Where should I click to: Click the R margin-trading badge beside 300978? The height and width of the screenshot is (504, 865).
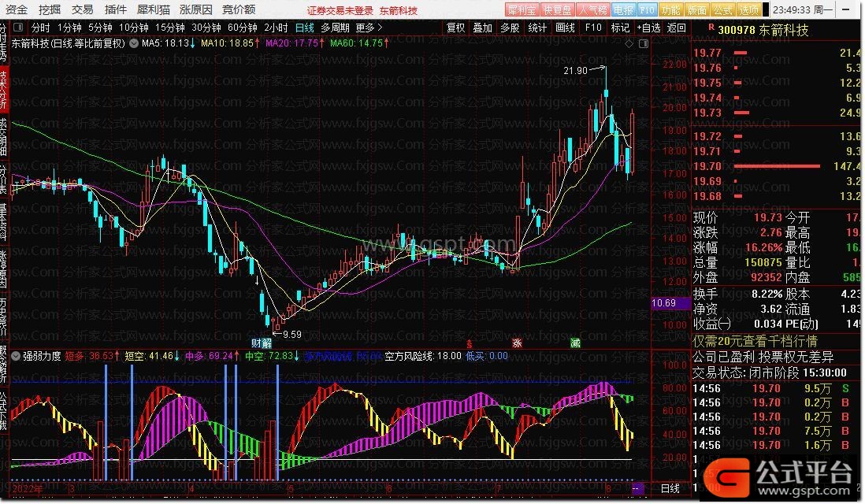[711, 27]
